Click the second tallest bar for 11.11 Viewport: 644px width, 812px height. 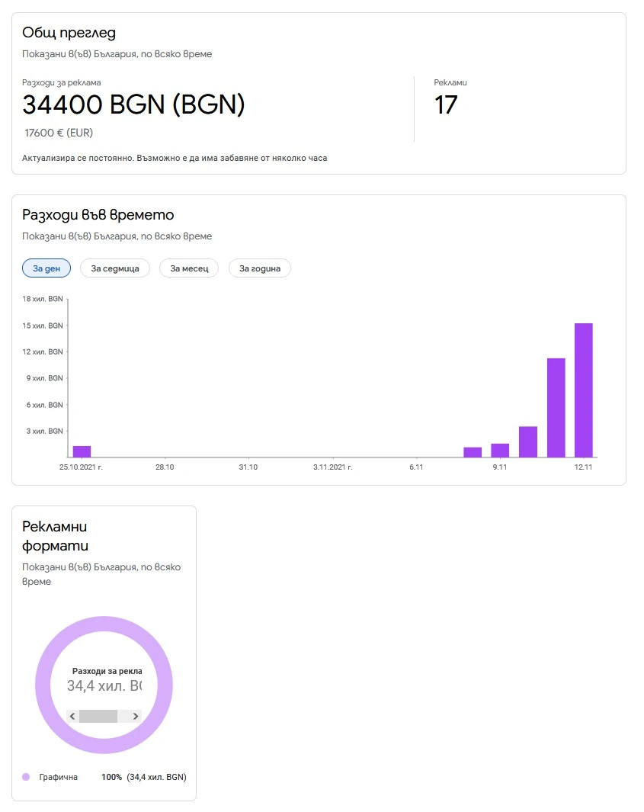pos(556,408)
